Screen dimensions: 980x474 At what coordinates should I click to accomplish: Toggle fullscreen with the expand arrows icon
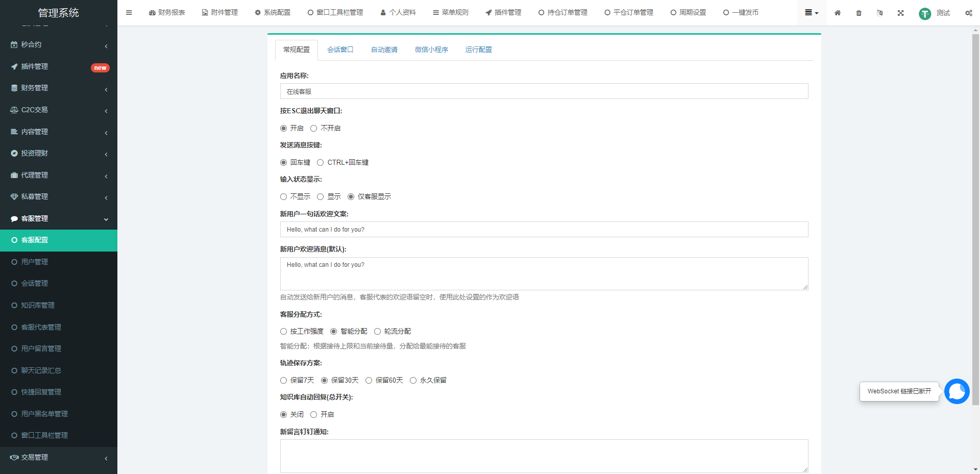coord(901,13)
